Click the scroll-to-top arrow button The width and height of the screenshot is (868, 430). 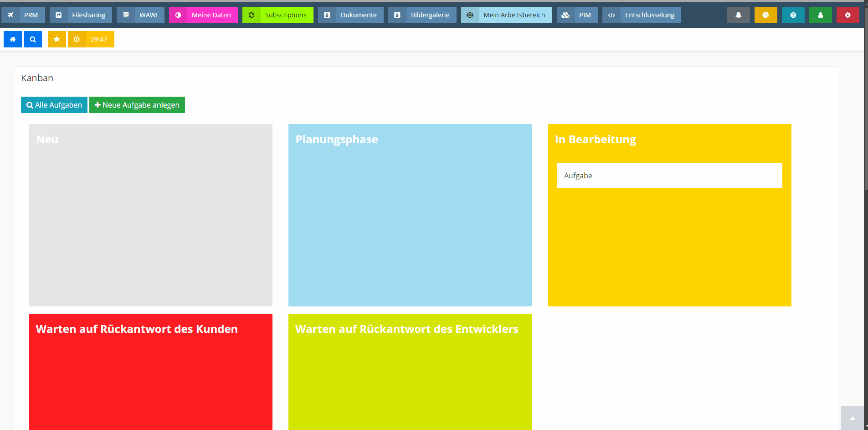(x=852, y=418)
